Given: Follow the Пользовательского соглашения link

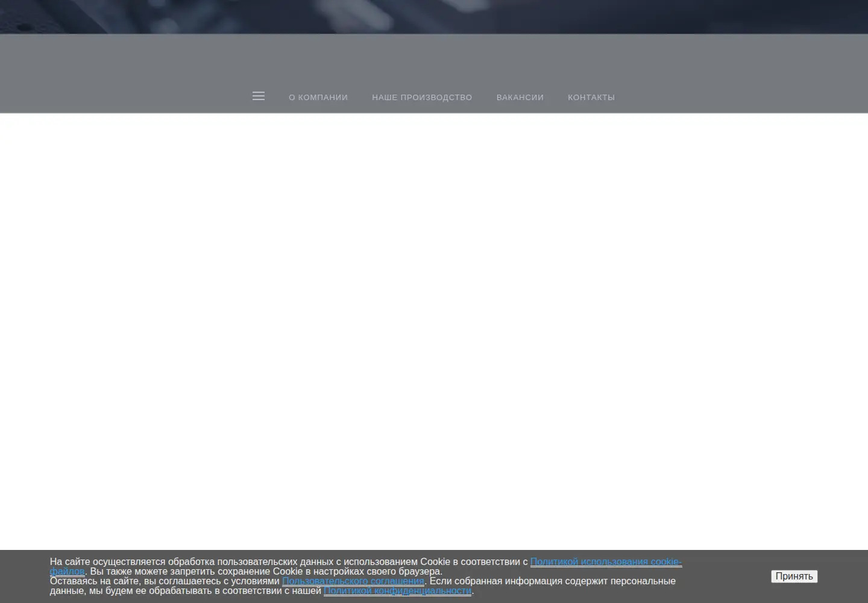Looking at the screenshot, I should pos(353,581).
